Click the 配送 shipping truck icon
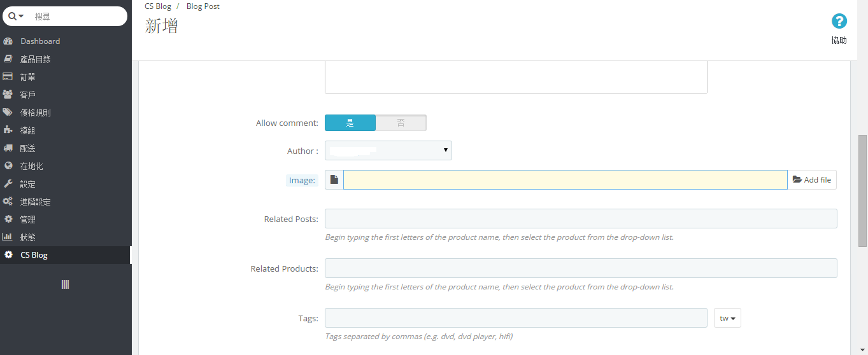This screenshot has width=868, height=355. [8, 148]
